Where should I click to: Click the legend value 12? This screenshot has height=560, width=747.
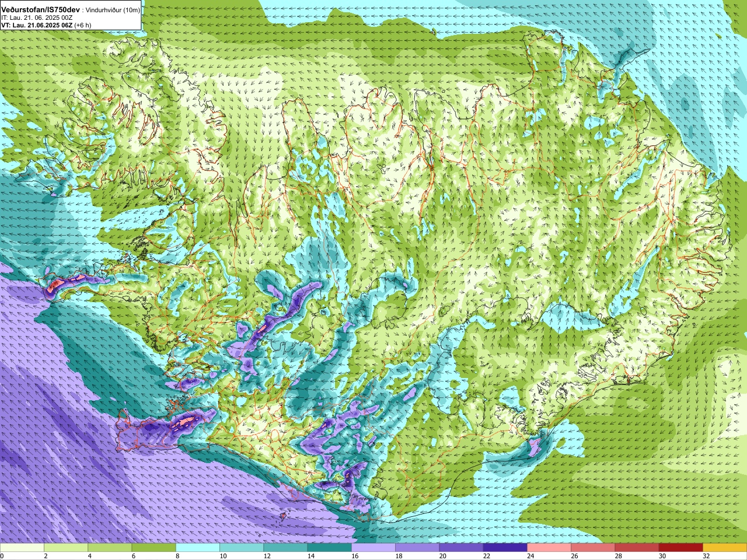tap(267, 556)
